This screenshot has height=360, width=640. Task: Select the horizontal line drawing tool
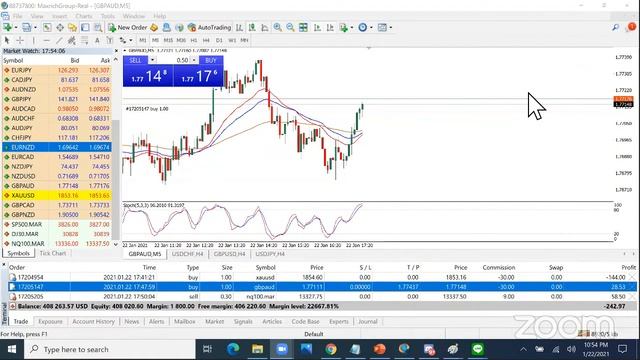coord(46,40)
